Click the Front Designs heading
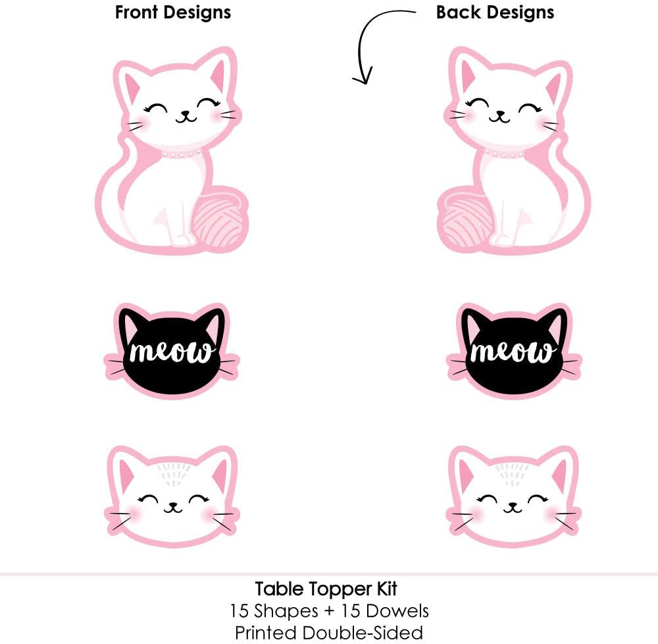This screenshot has width=658, height=644. click(x=173, y=13)
